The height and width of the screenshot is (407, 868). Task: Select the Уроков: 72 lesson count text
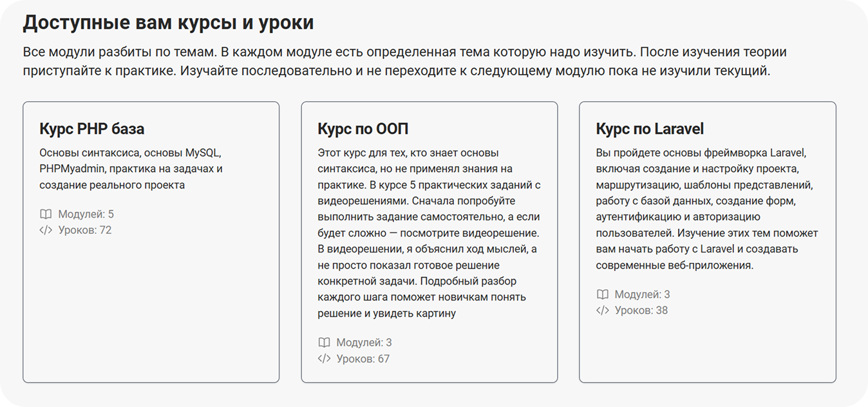click(84, 230)
